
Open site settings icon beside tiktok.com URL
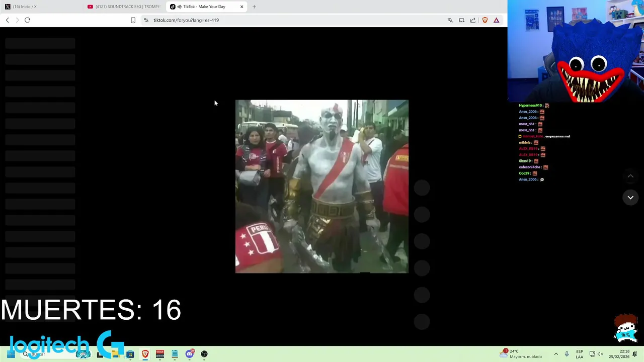(x=146, y=20)
